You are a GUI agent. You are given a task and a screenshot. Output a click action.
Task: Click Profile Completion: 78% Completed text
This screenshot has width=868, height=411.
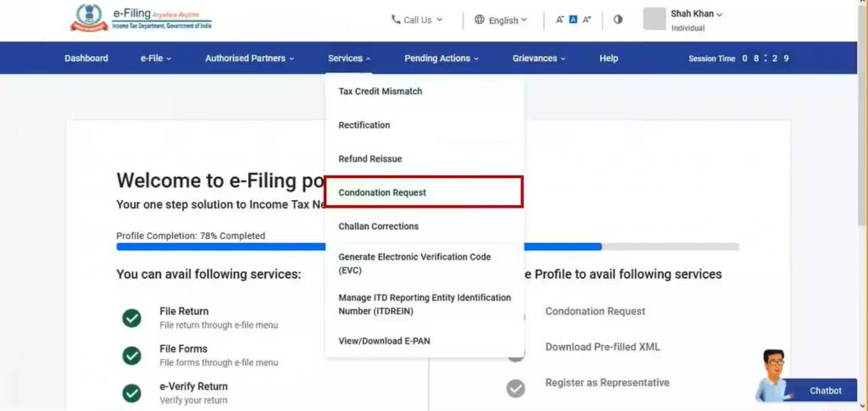(x=191, y=236)
